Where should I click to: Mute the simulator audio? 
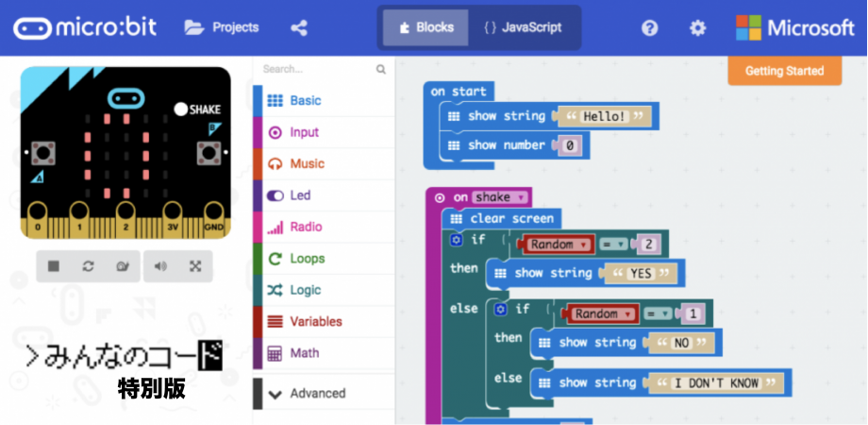pos(160,266)
